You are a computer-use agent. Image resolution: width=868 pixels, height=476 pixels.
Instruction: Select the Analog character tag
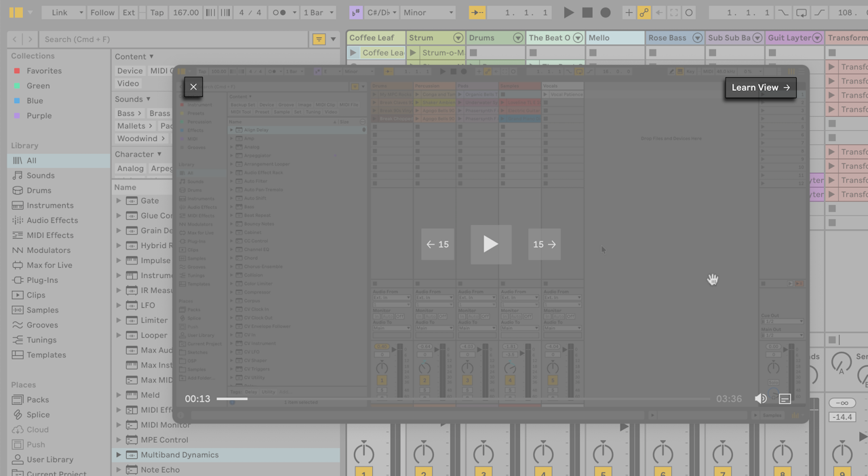[130, 168]
